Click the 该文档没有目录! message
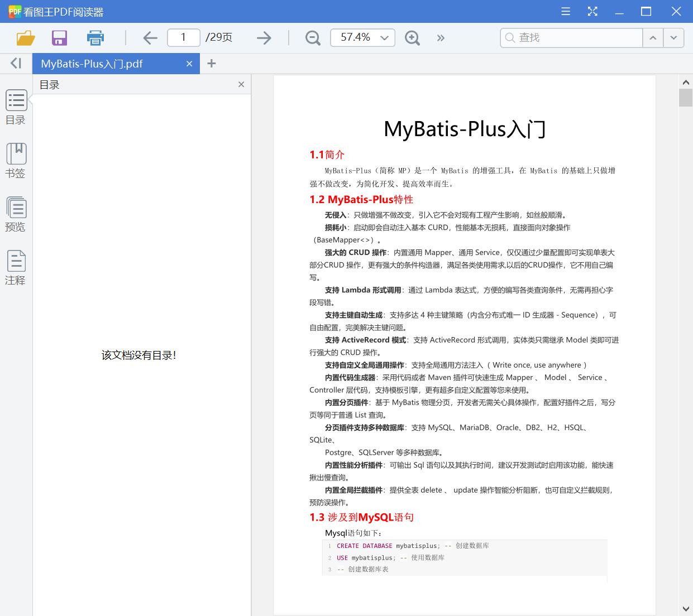 tap(139, 355)
